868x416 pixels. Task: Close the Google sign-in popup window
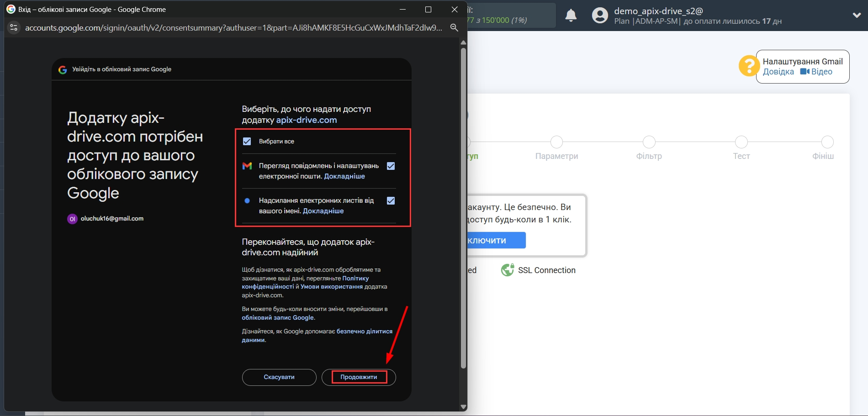[x=455, y=9]
